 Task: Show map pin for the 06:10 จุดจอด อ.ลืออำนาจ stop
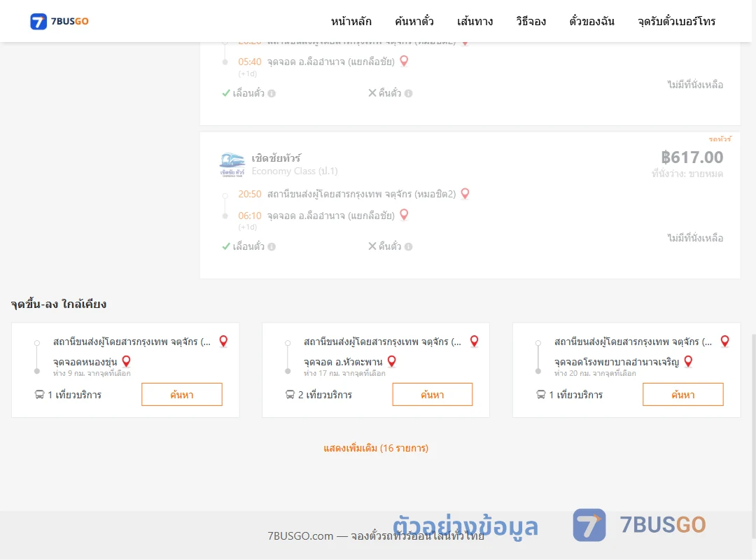(x=404, y=215)
